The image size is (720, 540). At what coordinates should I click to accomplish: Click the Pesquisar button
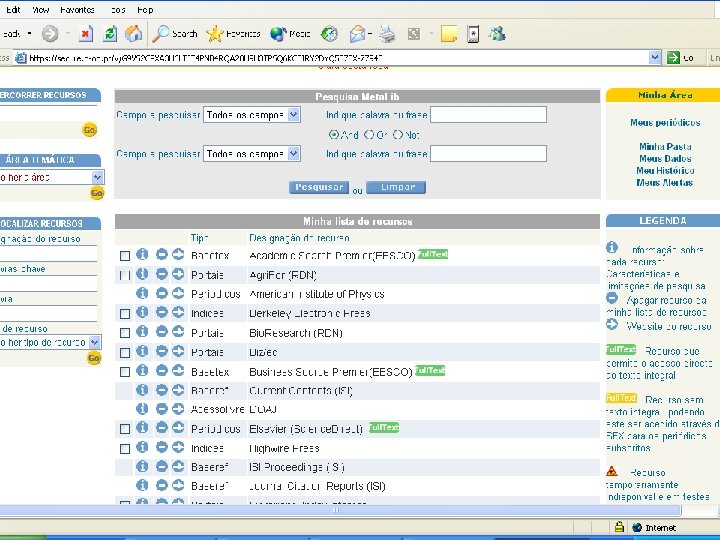[x=319, y=187]
